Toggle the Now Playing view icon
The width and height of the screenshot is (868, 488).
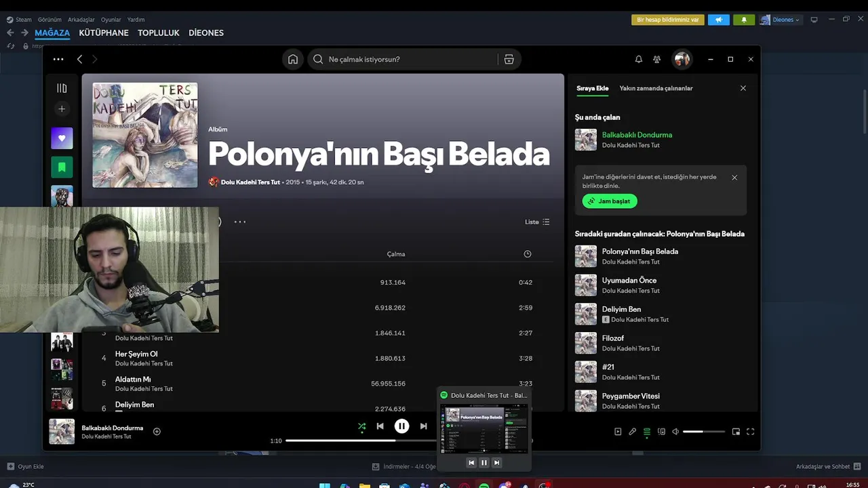[x=618, y=432]
